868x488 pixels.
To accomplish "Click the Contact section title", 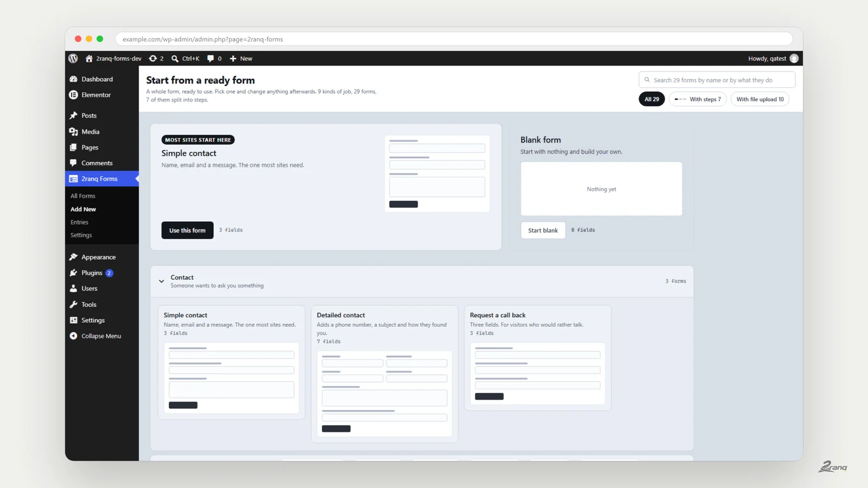I will [x=182, y=277].
